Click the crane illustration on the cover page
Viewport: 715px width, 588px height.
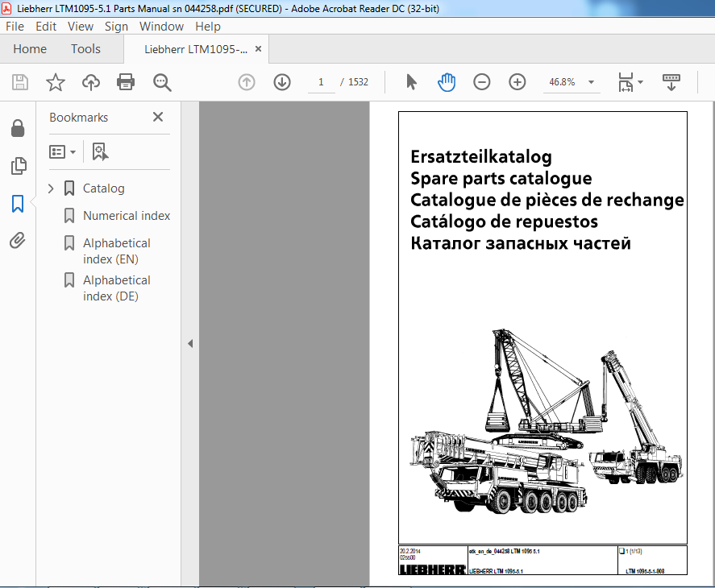pyautogui.click(x=547, y=422)
